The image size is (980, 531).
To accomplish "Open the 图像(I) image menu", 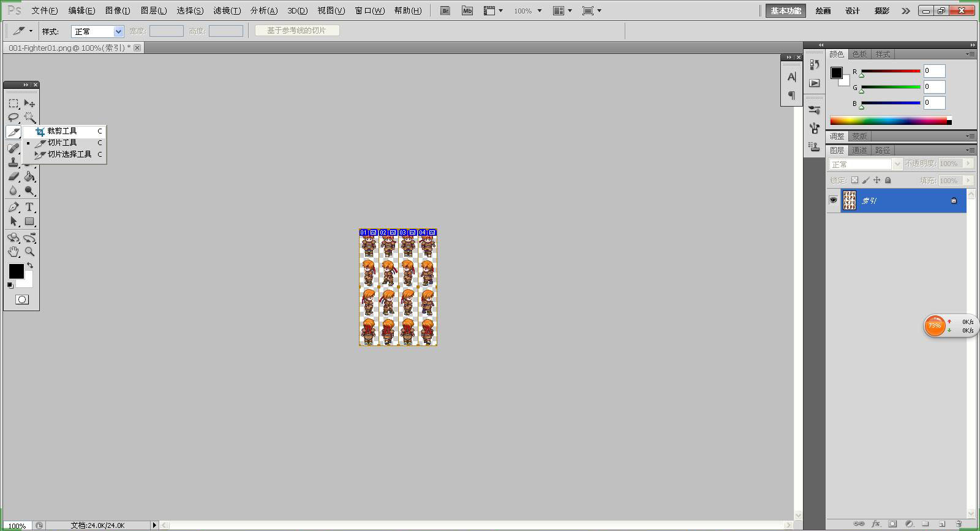I will tap(118, 10).
